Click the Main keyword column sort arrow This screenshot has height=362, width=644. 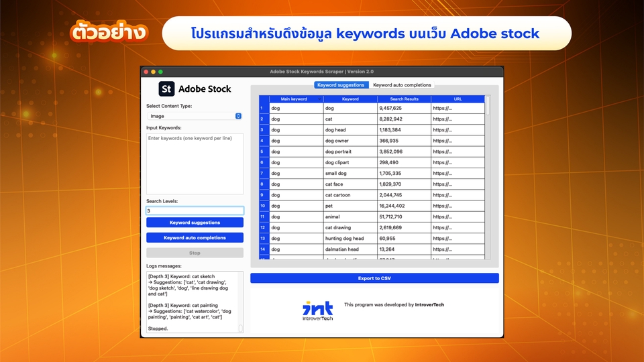pos(319,99)
